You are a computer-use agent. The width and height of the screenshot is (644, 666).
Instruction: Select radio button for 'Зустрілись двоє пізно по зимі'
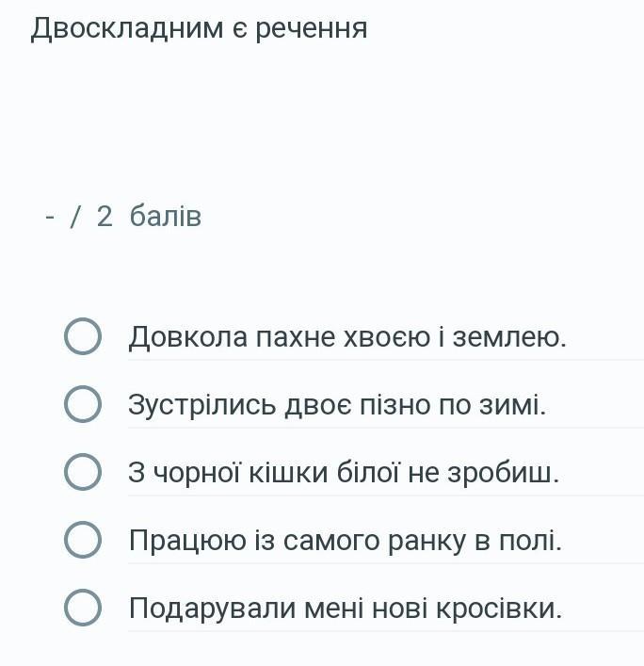[x=83, y=404]
